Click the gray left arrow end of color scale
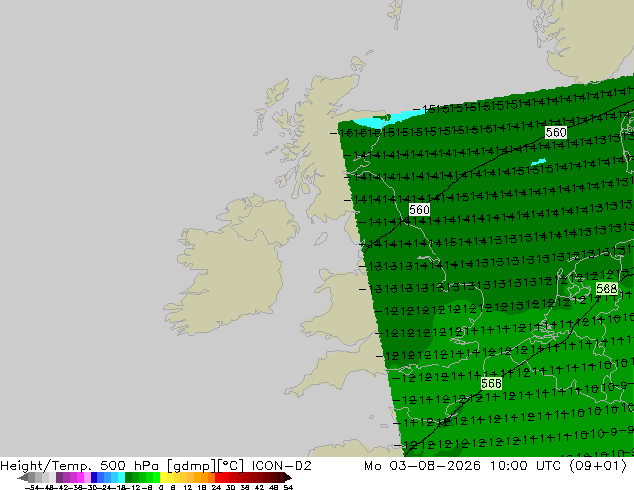Screen dimensions: 634x490 pyautogui.click(x=22, y=477)
